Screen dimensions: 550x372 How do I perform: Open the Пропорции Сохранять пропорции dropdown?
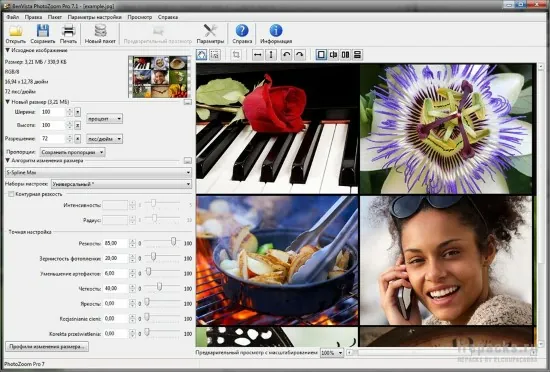tap(73, 152)
